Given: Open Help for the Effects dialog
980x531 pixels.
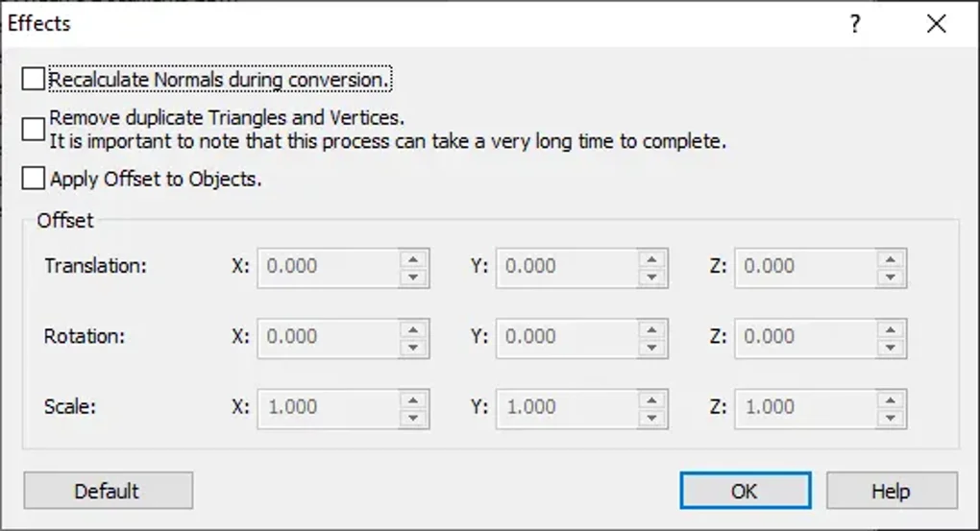Looking at the screenshot, I should [891, 491].
